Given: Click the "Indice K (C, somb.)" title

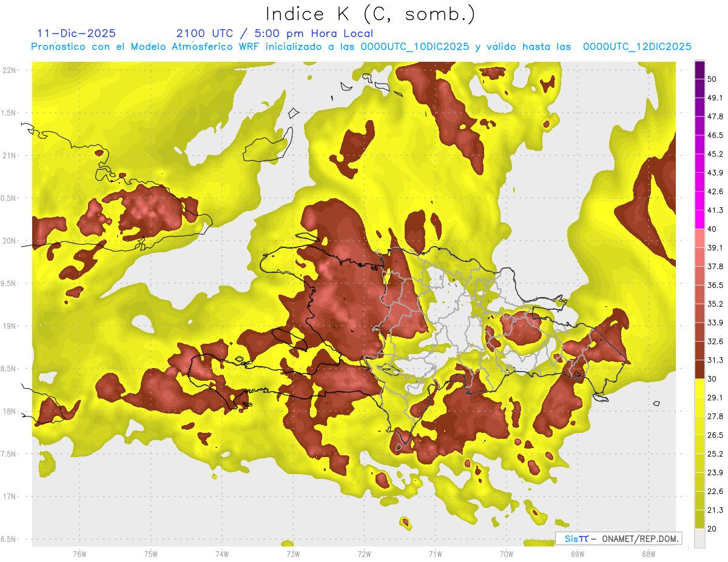Looking at the screenshot, I should pyautogui.click(x=371, y=14).
